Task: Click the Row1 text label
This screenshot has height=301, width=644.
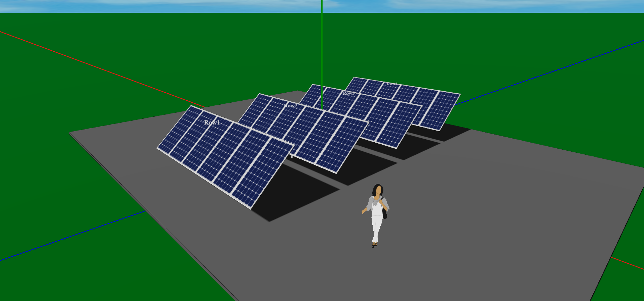Action: (212, 122)
